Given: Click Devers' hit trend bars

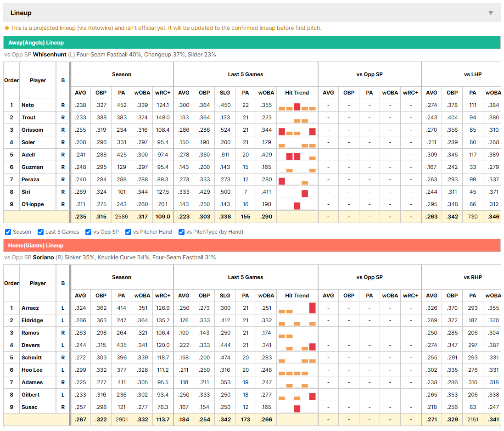Looking at the screenshot, I should 297,346.
